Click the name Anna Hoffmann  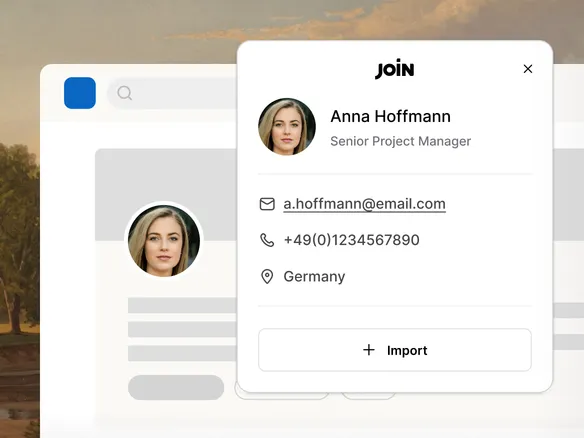390,116
